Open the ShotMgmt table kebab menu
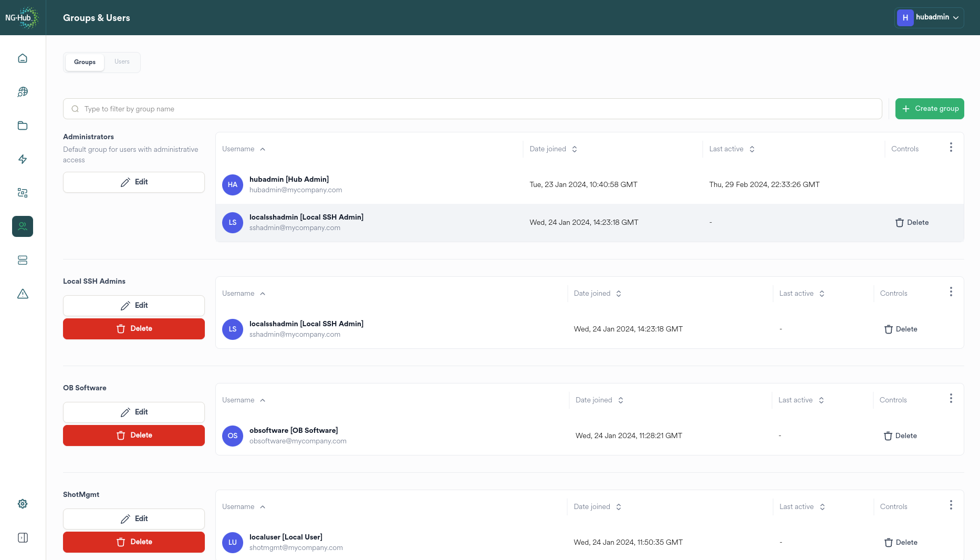The height and width of the screenshot is (560, 980). [951, 505]
